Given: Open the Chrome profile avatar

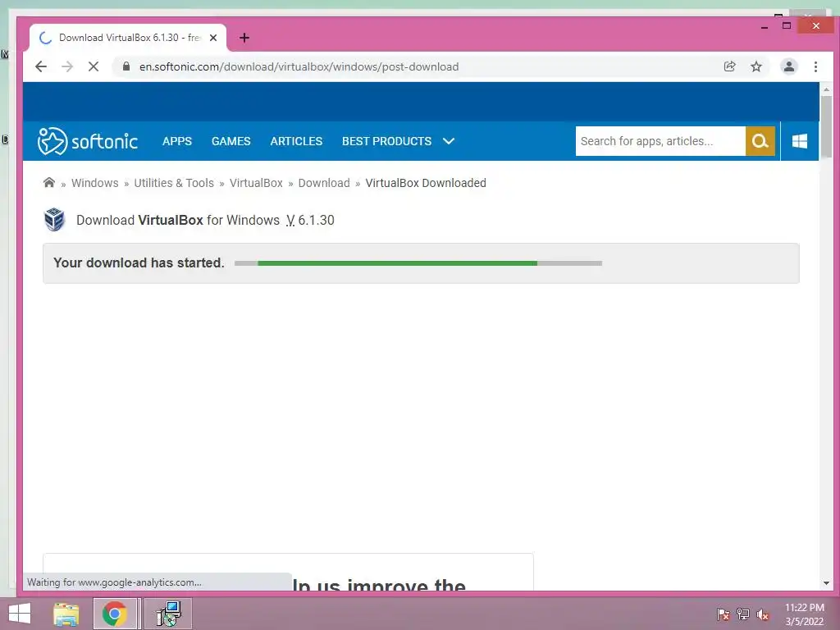Looking at the screenshot, I should point(788,66).
